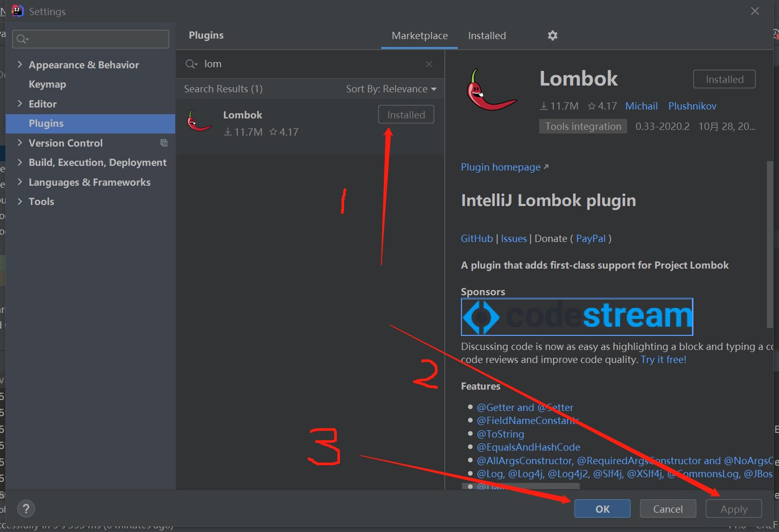Open the Plushnikov author link
Viewport: 779px width, 532px height.
point(692,106)
